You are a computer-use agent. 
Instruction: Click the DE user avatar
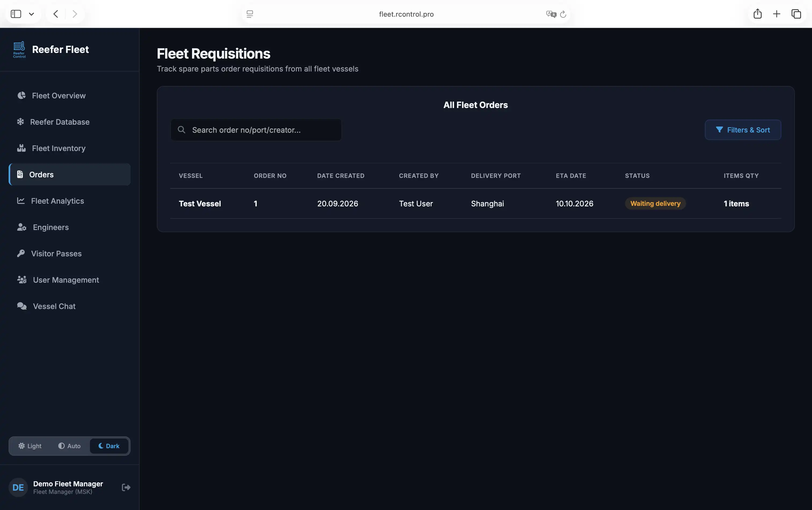pos(18,487)
